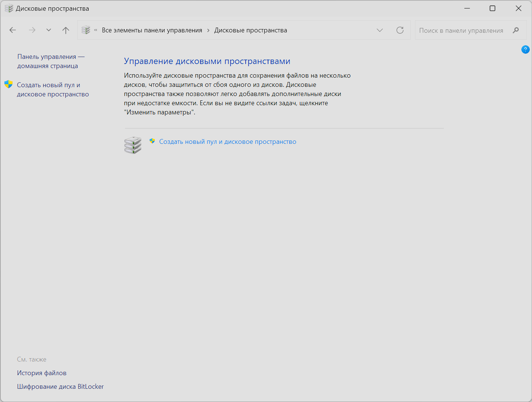The height and width of the screenshot is (402, 532).
Task: Expand the chevron after "Все элементы панели управления"
Action: (208, 30)
